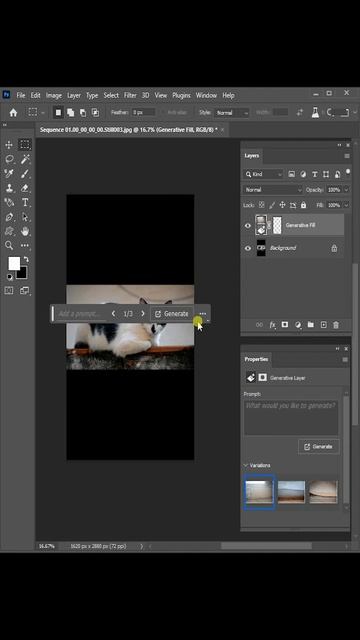
Task: Toggle lock all padlock in Lock row
Action: click(x=303, y=205)
